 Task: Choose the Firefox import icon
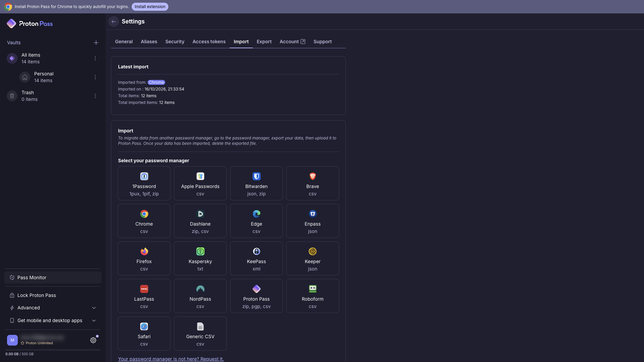(x=144, y=251)
